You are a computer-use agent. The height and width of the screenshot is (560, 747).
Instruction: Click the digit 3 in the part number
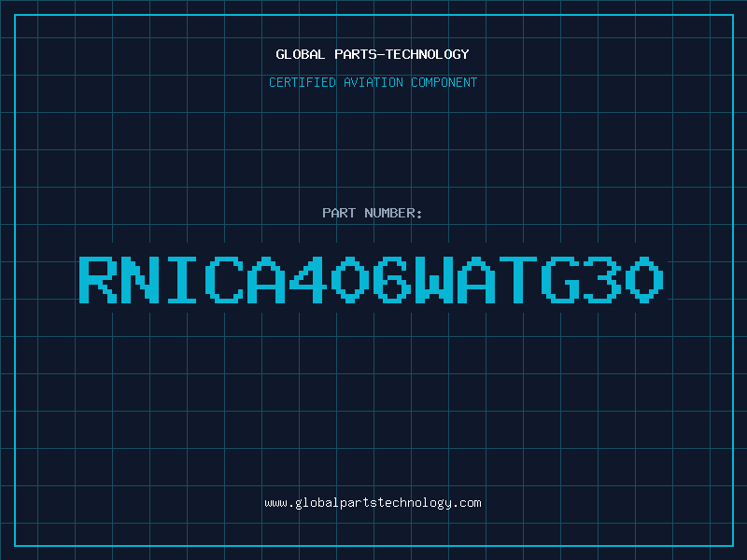pos(602,280)
